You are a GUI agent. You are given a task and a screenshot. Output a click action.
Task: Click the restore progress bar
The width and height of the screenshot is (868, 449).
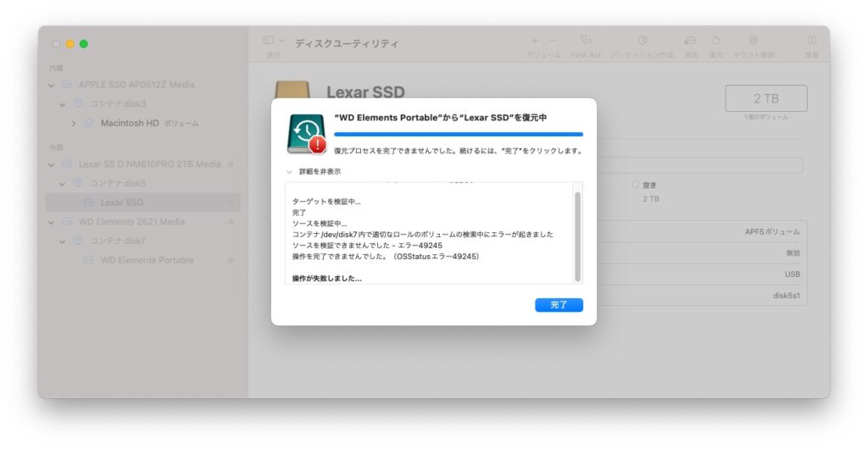click(459, 134)
